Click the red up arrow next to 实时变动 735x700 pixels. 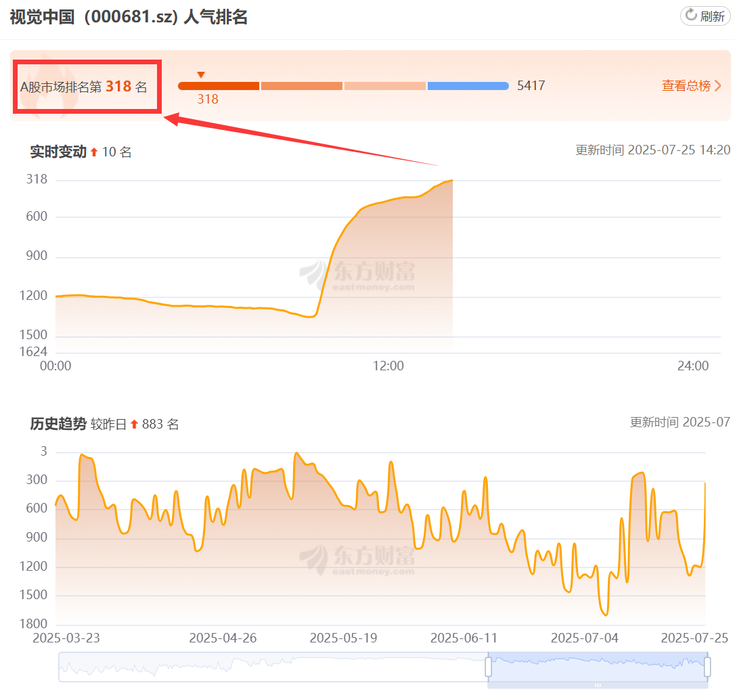[94, 152]
